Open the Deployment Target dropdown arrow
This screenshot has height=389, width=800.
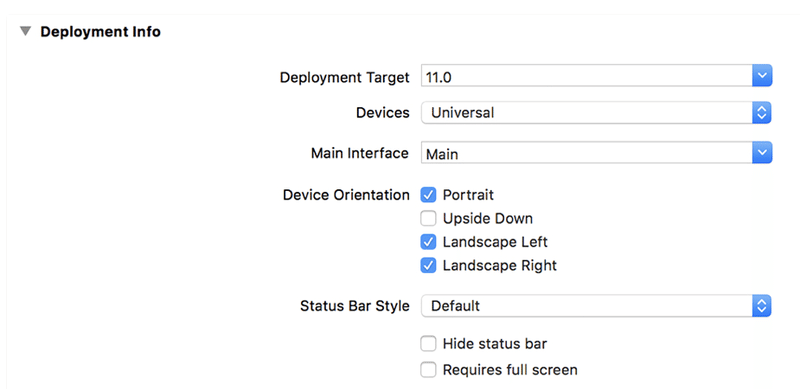(762, 77)
